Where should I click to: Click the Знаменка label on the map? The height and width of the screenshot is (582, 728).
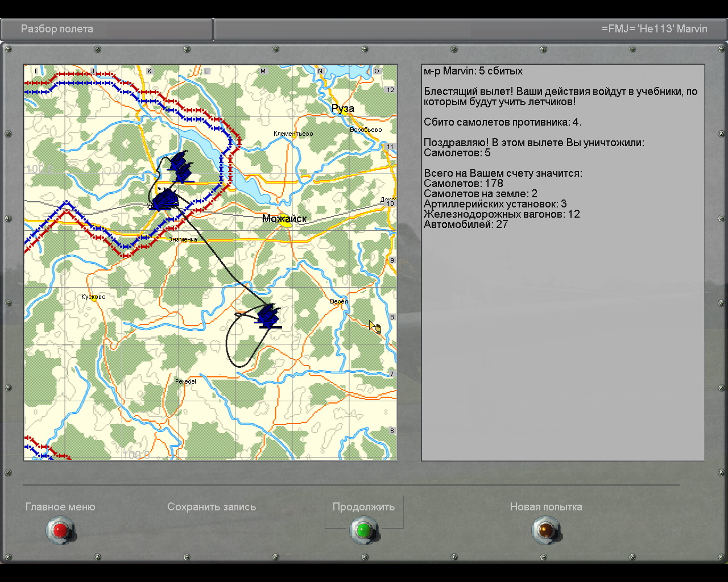[x=183, y=239]
